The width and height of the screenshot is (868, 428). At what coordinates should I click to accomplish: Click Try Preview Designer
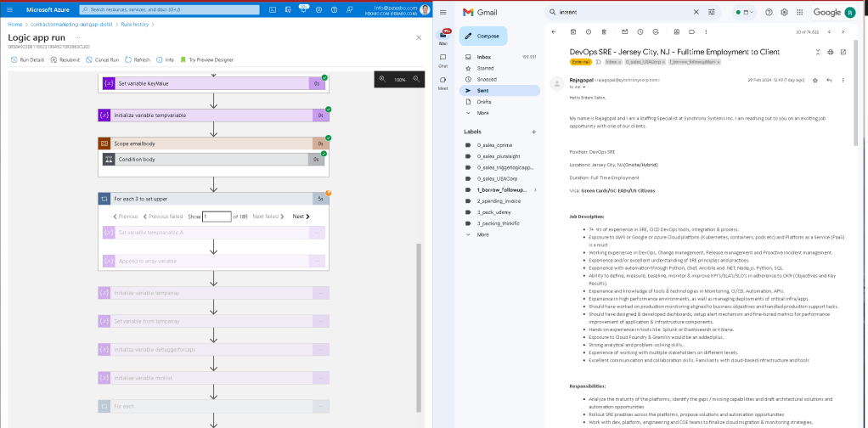point(206,59)
